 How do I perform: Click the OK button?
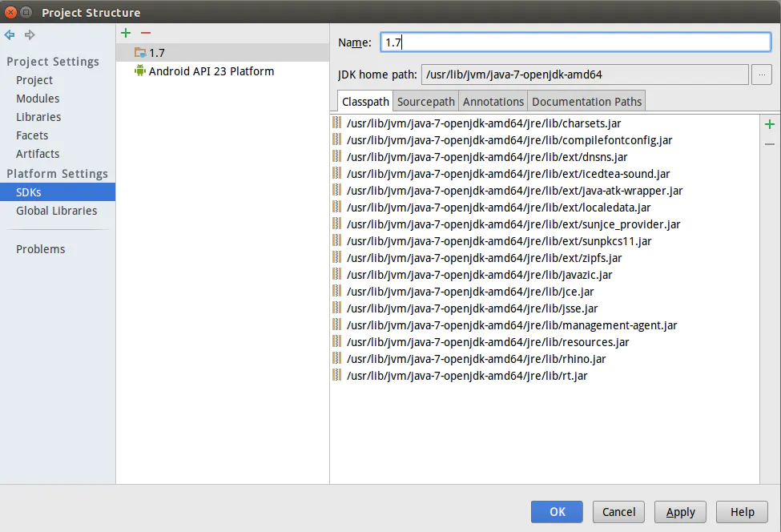[x=557, y=512]
